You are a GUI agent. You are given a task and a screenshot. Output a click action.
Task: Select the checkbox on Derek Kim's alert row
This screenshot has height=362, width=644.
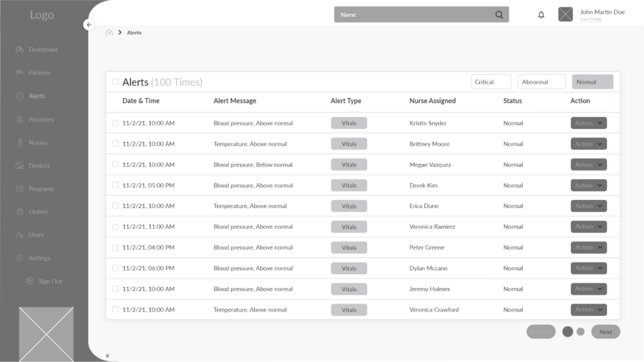pos(115,185)
